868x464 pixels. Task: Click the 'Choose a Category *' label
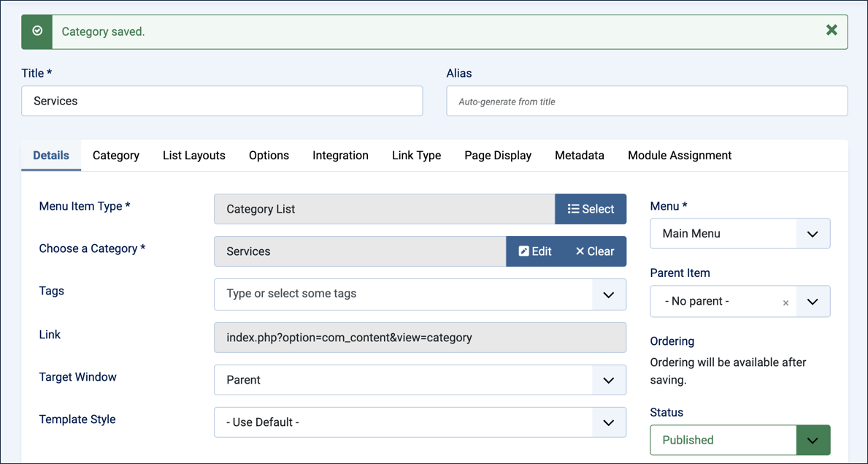coord(93,248)
